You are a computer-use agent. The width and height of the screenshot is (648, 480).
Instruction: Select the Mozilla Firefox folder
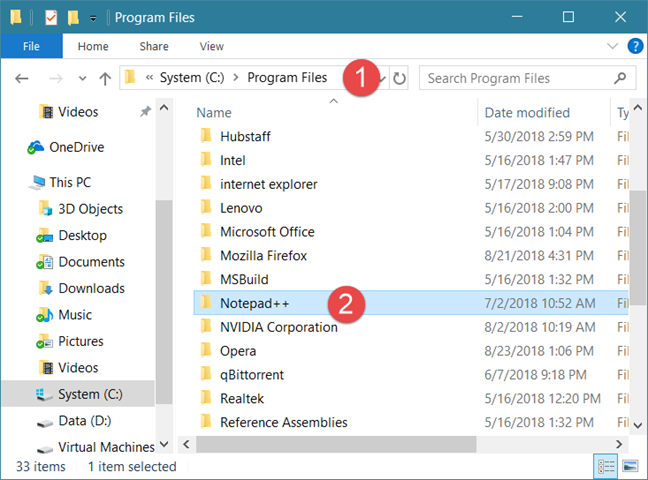coord(411,256)
